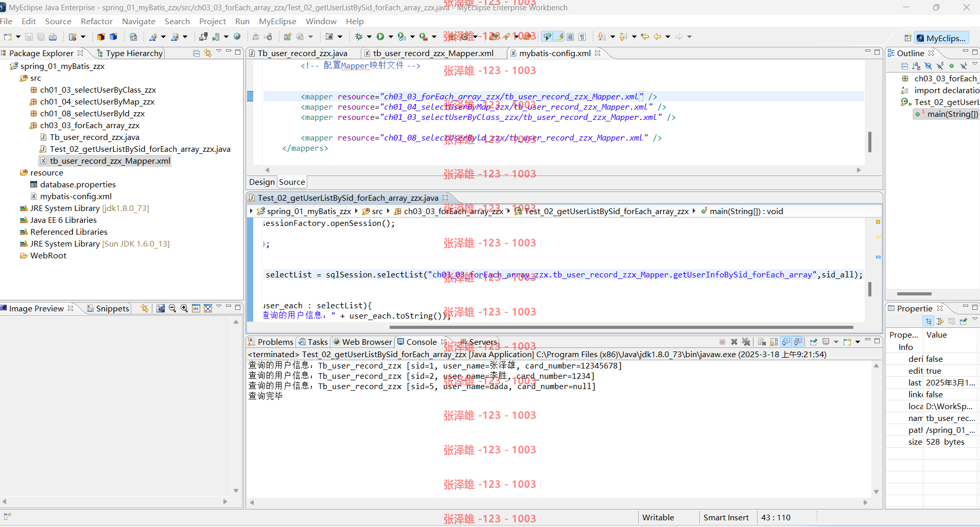The height and width of the screenshot is (527, 980).
Task: Toggle Sort in the Outline view
Action: (916, 66)
